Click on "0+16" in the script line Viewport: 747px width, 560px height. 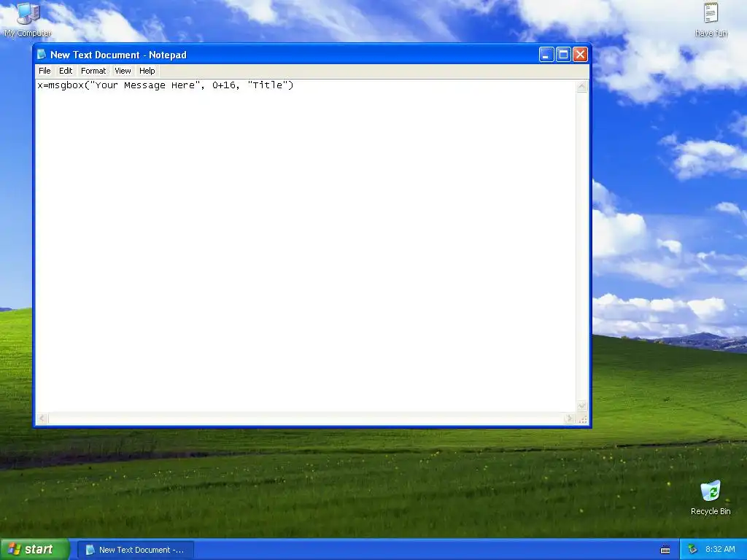tap(224, 85)
